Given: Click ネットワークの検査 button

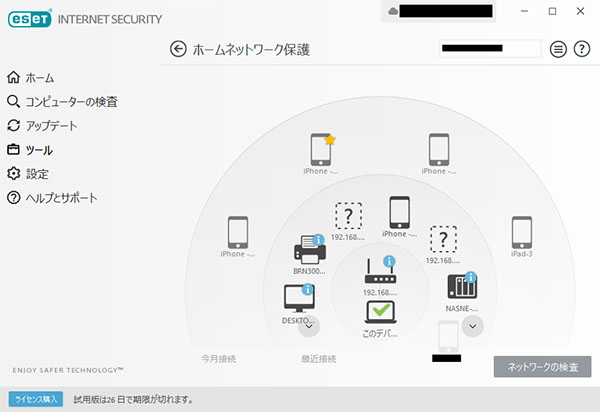Looking at the screenshot, I should click(x=542, y=367).
